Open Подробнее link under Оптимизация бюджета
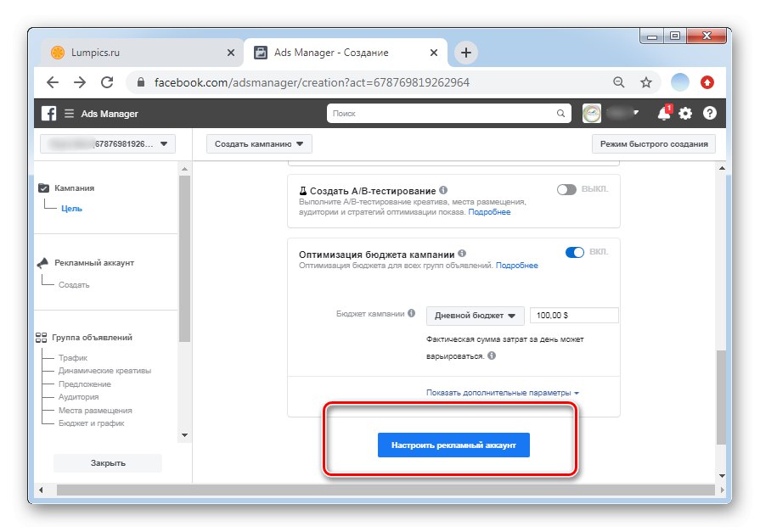Screen dimensions: 760x532 tap(516, 265)
